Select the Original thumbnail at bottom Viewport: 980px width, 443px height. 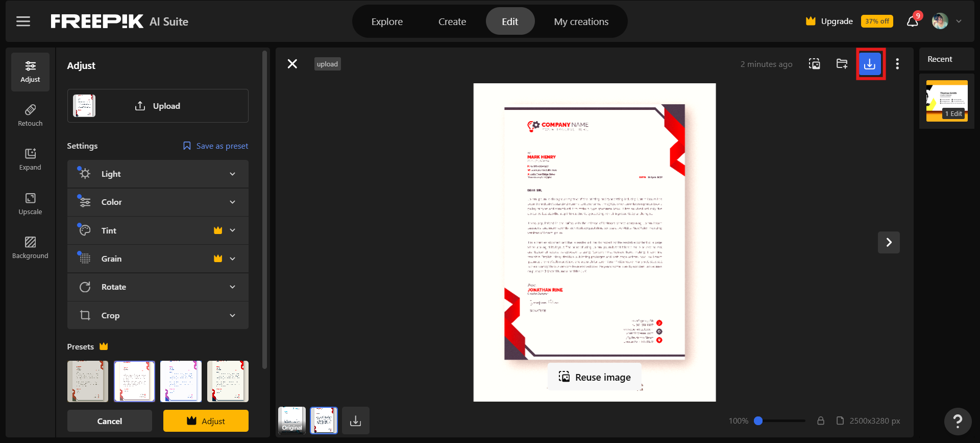click(x=292, y=421)
